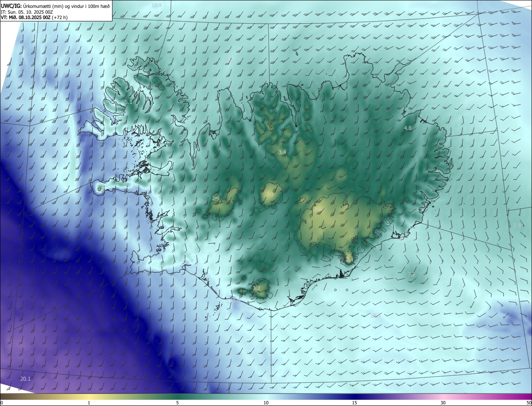The image size is (532, 406).
Task: Select the 10.5 value in the southern sea
Action: pos(375,316)
